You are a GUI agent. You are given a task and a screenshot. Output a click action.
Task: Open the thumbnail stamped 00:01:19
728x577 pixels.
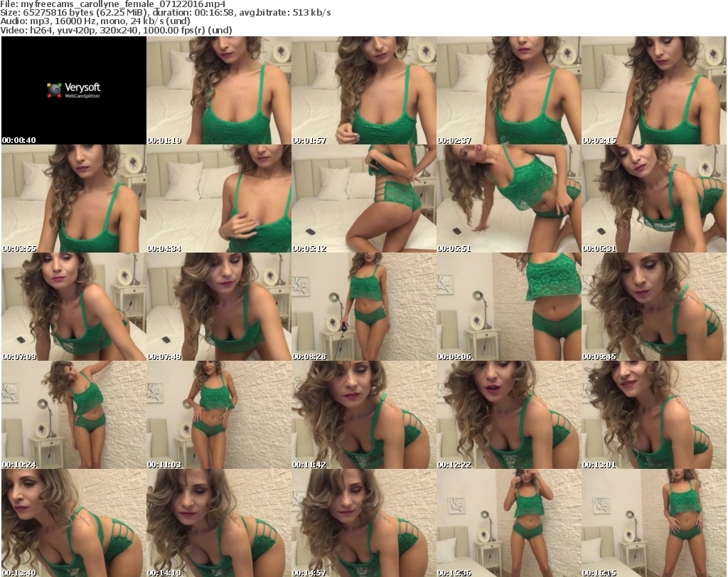tap(219, 90)
